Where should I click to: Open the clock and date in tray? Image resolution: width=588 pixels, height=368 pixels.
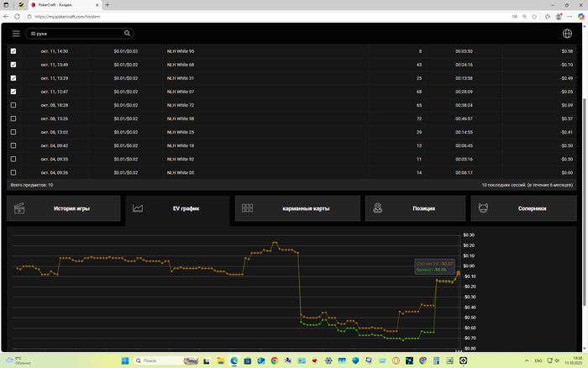pyautogui.click(x=573, y=360)
